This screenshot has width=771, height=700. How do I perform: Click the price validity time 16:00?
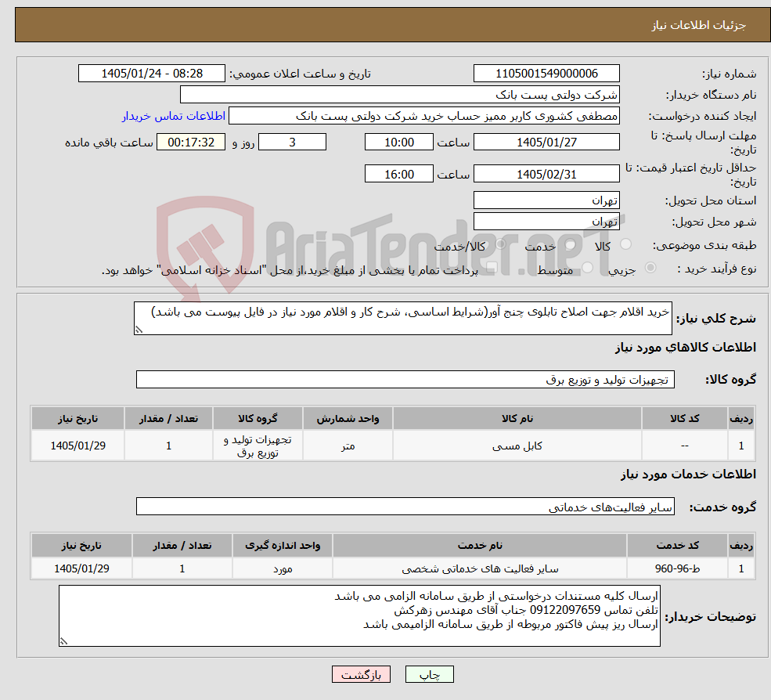coord(398,174)
